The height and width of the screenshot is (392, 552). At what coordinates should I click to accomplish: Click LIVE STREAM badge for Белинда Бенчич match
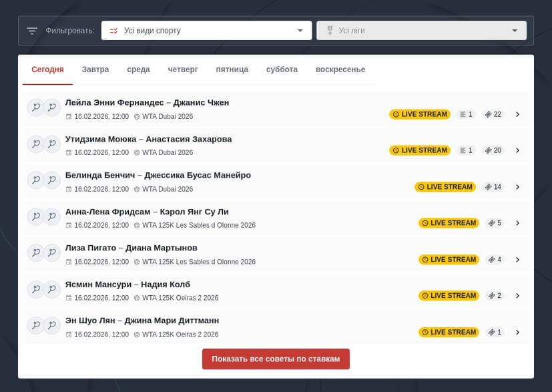tap(445, 187)
